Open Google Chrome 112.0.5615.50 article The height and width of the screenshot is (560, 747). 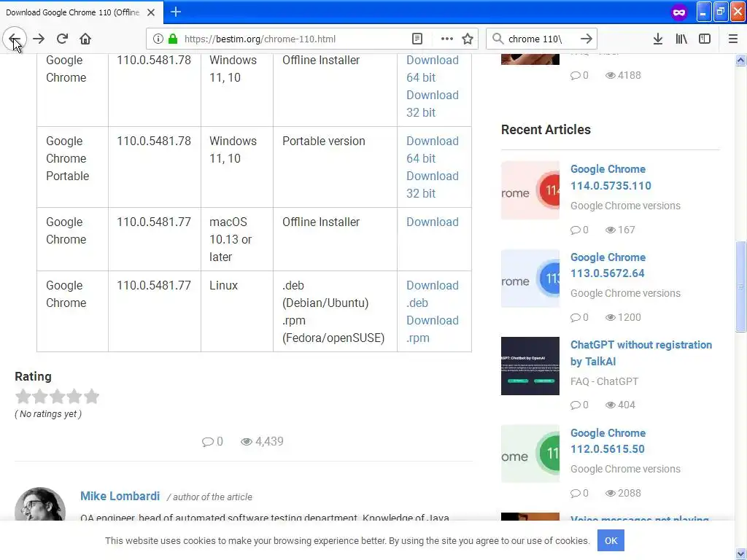click(608, 441)
